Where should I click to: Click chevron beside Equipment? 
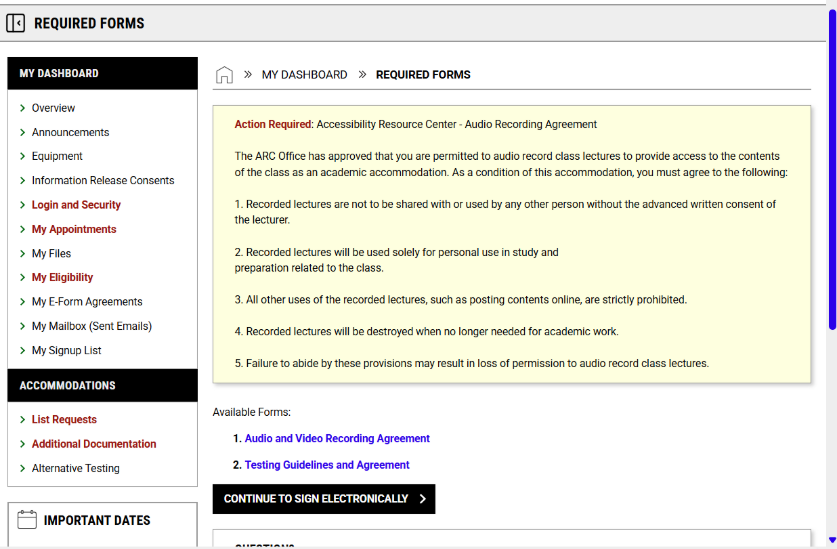tap(22, 156)
